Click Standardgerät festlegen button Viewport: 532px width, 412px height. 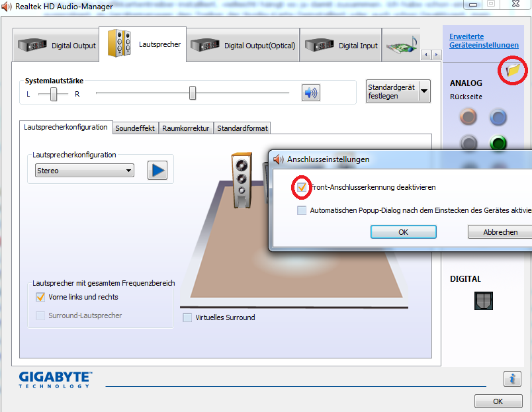392,91
